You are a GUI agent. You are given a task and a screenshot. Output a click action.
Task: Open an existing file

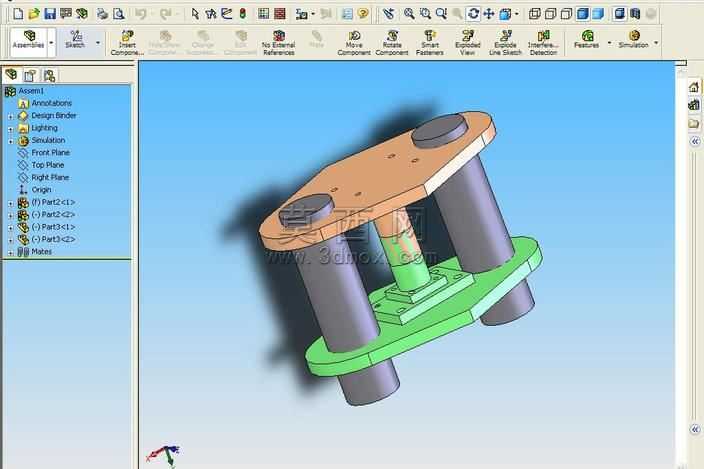point(34,14)
